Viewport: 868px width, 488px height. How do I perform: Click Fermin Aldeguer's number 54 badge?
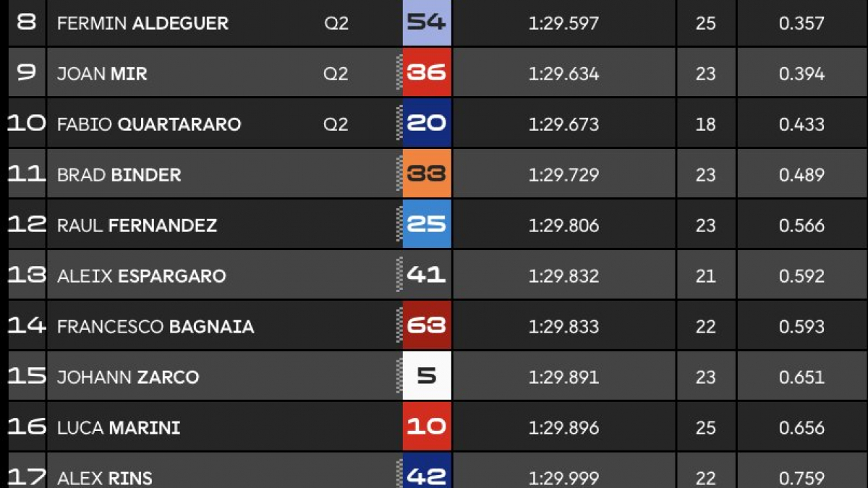click(x=427, y=23)
